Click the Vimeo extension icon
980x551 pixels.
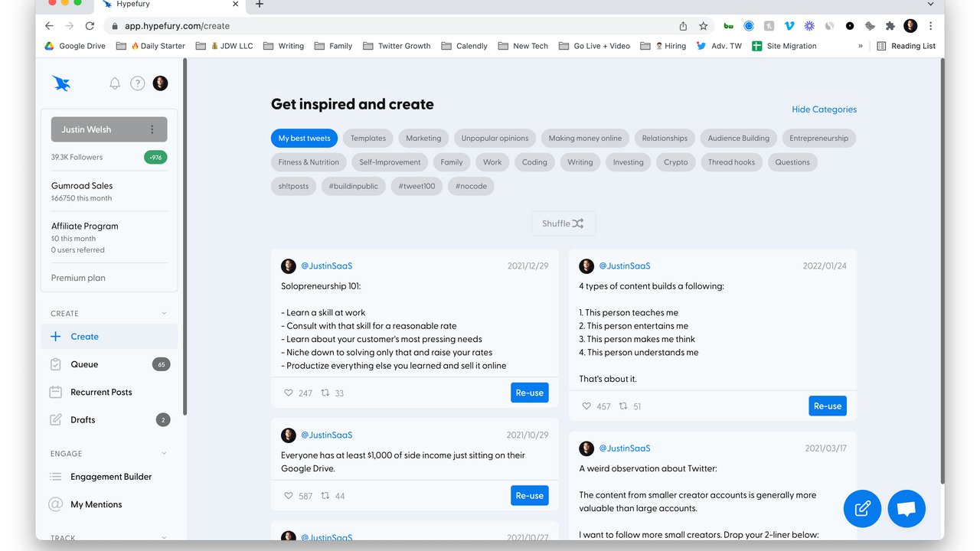(x=789, y=25)
